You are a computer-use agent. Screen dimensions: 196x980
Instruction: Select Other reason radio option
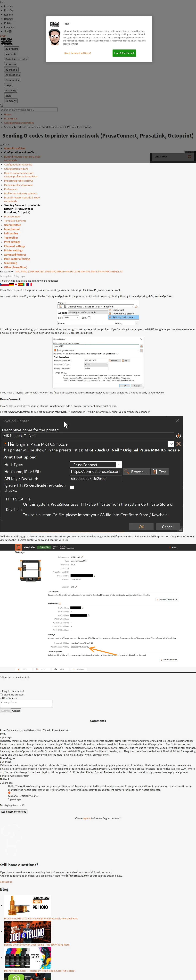(x=1, y=698)
